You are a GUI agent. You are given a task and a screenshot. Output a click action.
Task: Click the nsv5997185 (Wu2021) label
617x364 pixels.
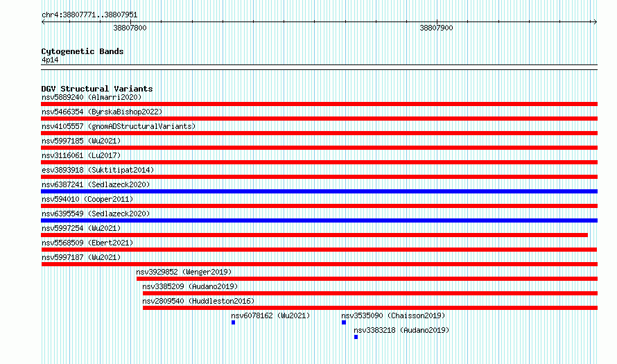pyautogui.click(x=81, y=141)
